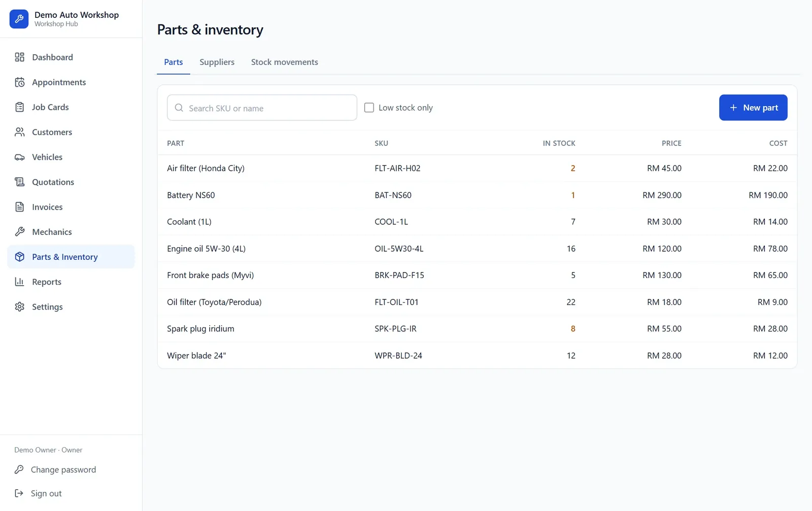Select the Parts tab

pos(173,62)
